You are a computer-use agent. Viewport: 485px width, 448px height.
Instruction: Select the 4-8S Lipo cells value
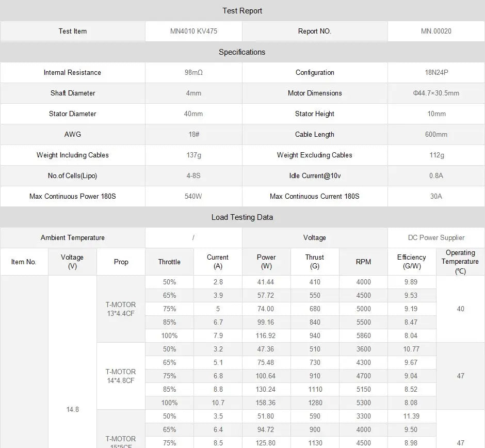pyautogui.click(x=193, y=176)
